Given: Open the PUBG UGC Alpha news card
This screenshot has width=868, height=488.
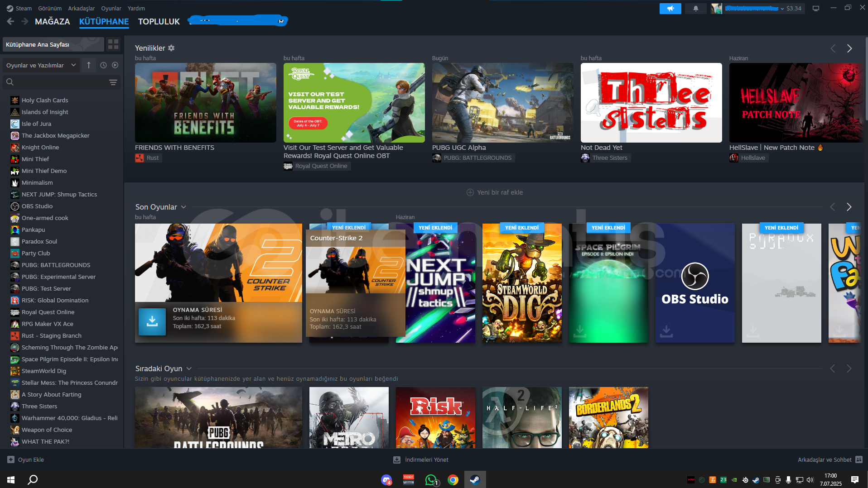Looking at the screenshot, I should coord(502,103).
